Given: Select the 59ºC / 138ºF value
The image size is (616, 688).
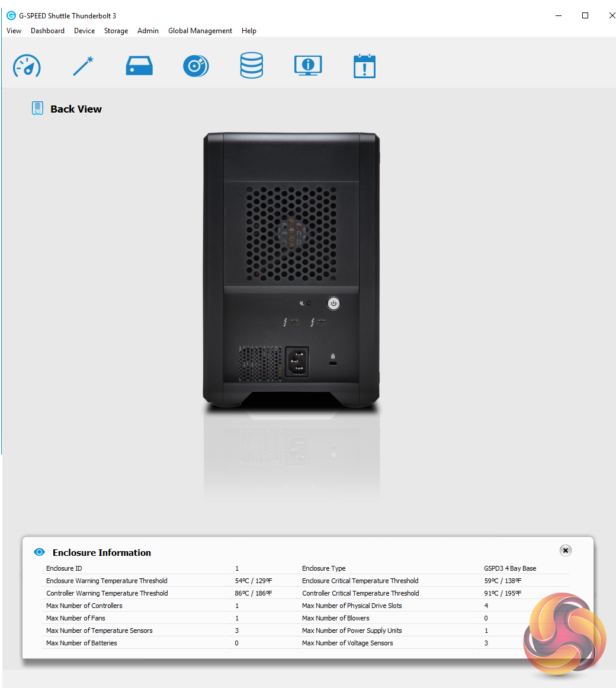Looking at the screenshot, I should click(503, 581).
